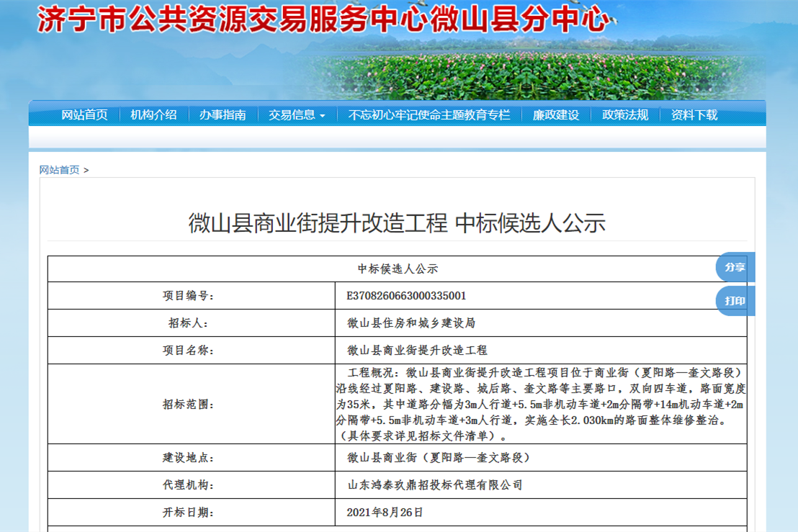The image size is (798, 532).
Task: Visit the 资料下载 page
Action: [x=694, y=115]
